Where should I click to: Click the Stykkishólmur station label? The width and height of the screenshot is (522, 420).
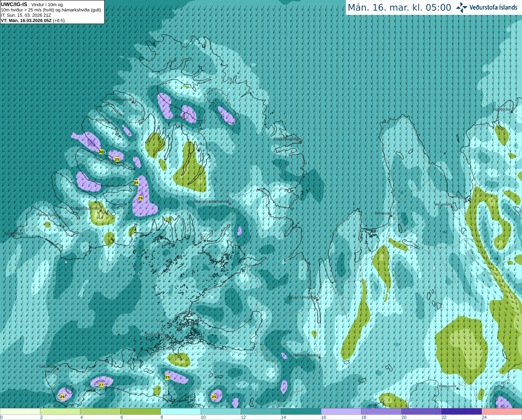tap(156, 334)
